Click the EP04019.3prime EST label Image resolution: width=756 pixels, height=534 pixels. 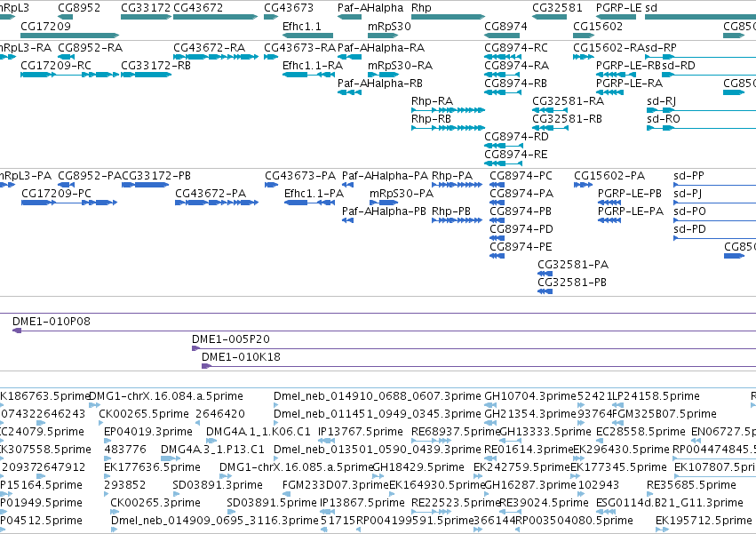pyautogui.click(x=148, y=432)
